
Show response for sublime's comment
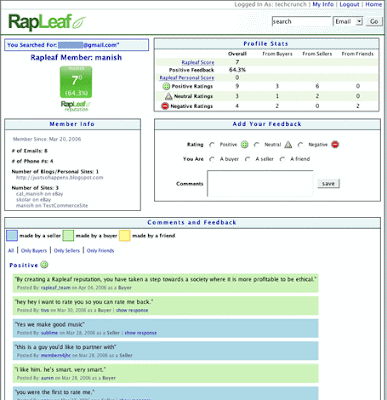140,333
